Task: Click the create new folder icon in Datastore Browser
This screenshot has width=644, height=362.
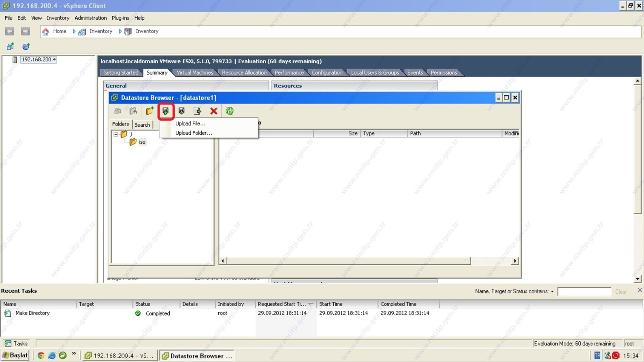Action: [x=150, y=111]
